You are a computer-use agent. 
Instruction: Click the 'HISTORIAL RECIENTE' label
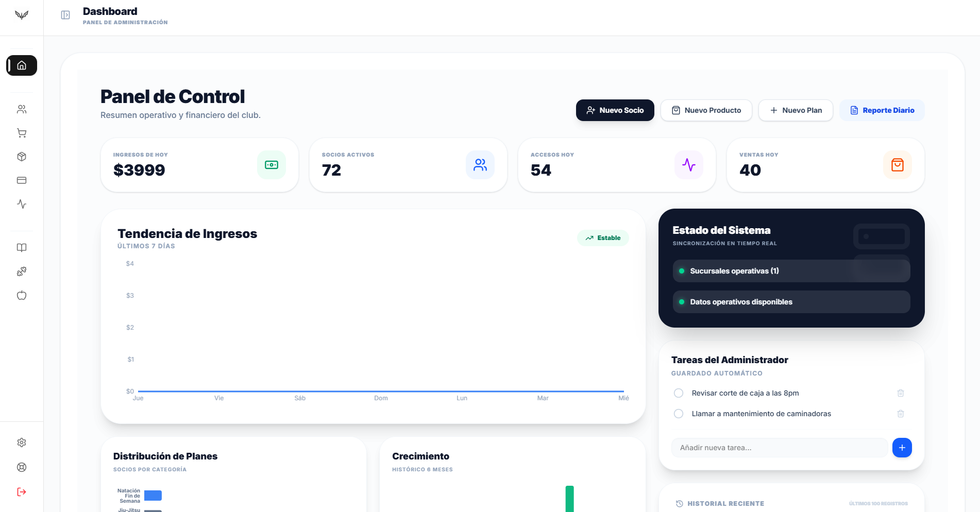[x=726, y=504]
